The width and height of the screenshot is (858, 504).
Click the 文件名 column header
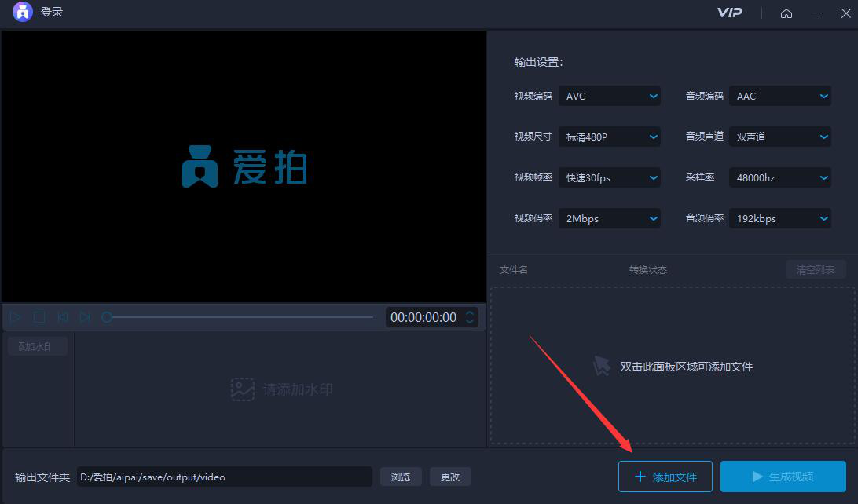513,270
